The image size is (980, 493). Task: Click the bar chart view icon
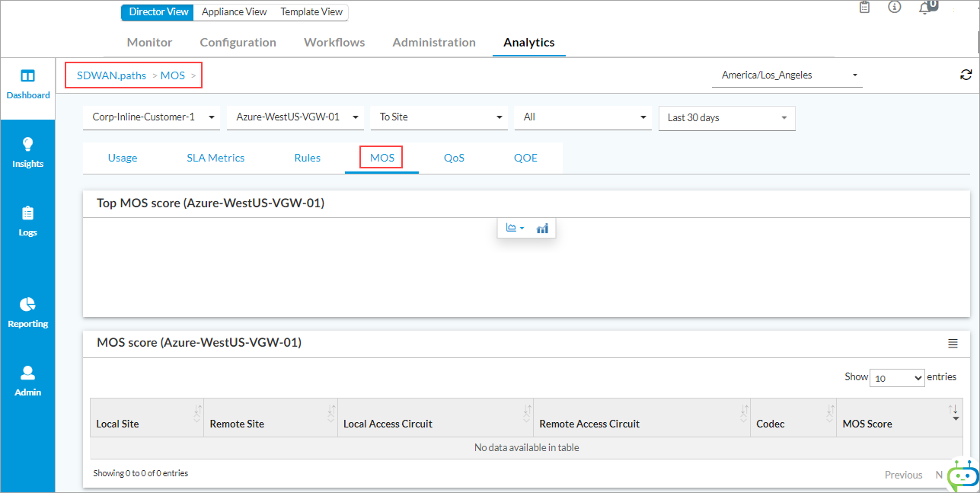point(542,229)
